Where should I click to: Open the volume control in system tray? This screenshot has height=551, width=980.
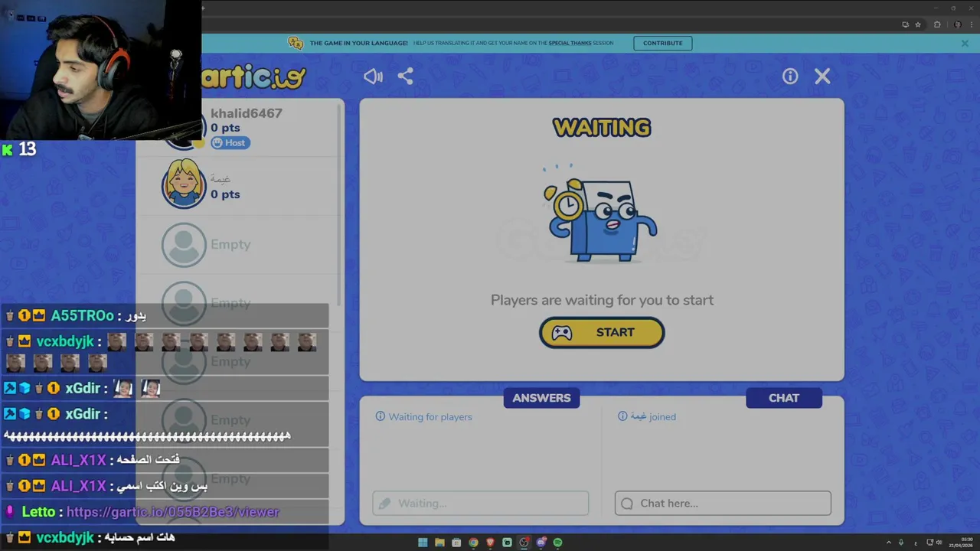click(x=939, y=543)
